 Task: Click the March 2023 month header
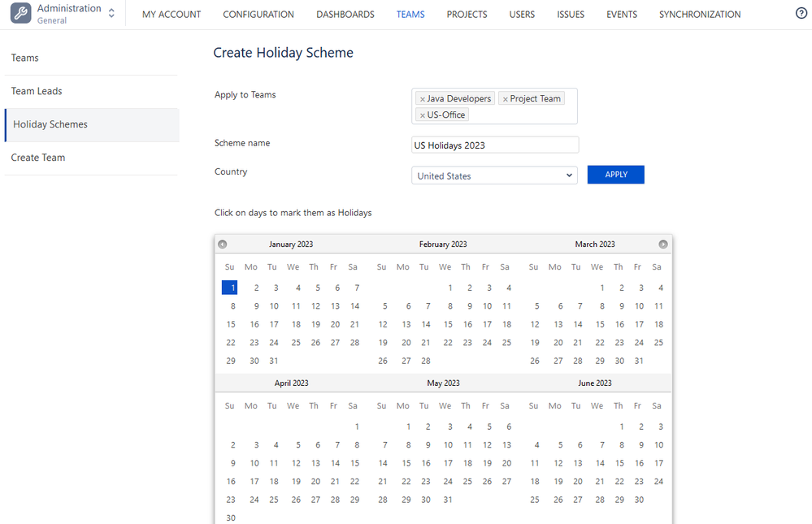(595, 245)
